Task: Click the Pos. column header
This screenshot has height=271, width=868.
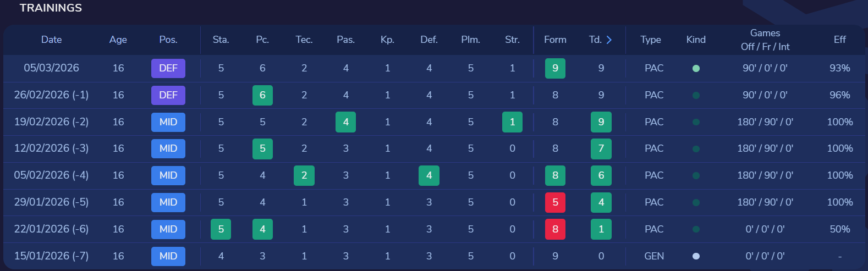Action: [x=168, y=40]
